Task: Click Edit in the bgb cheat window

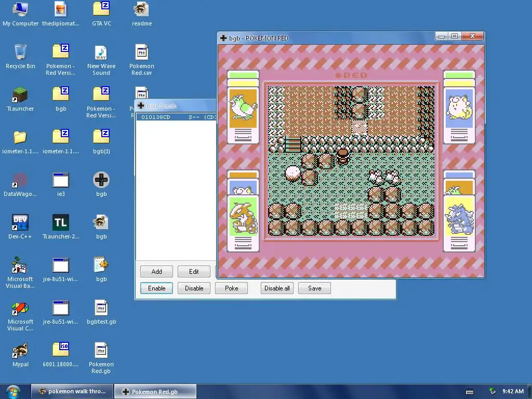Action: (x=194, y=271)
